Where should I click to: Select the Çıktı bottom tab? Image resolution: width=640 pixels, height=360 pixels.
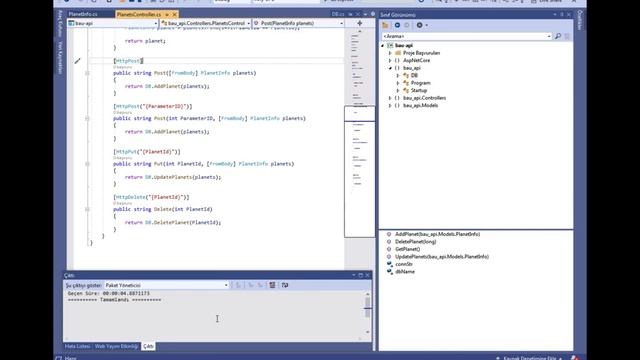click(148, 346)
